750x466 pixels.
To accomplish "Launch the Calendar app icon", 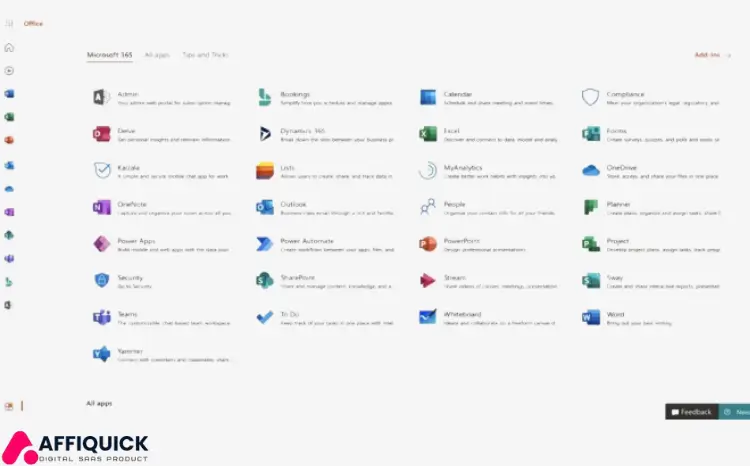I will 428,97.
